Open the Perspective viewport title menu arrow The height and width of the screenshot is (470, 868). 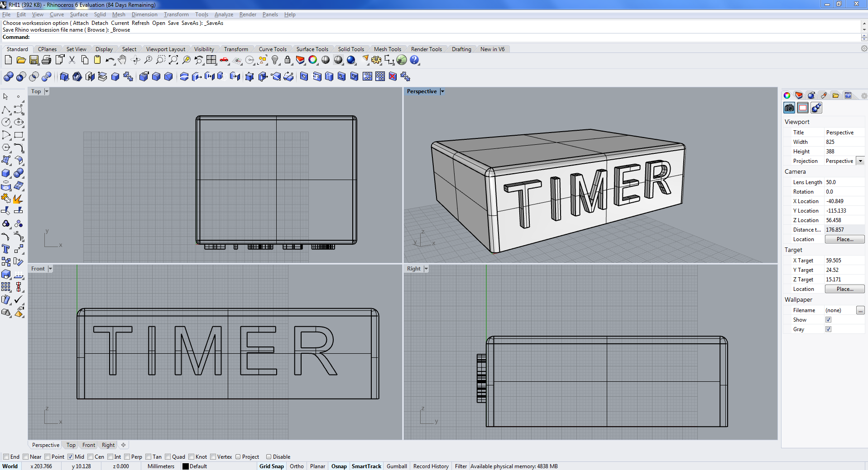[442, 91]
